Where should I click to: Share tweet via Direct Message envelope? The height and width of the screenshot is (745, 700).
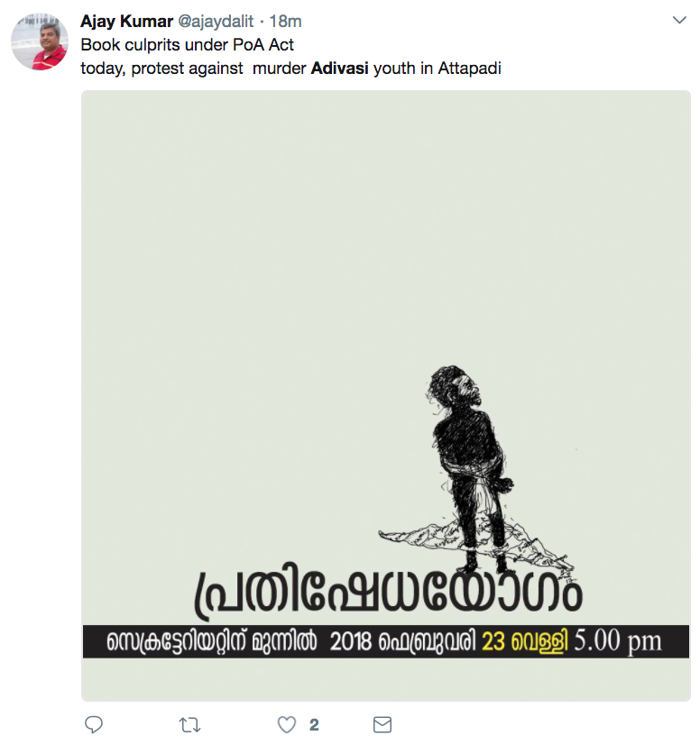point(382,724)
